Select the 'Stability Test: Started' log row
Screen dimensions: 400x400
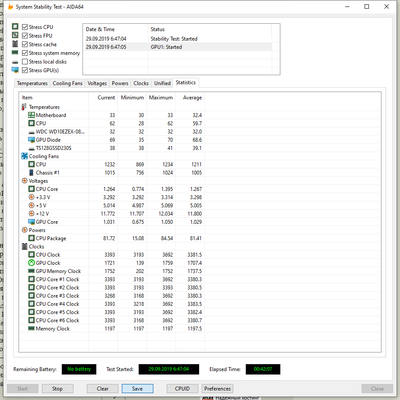click(x=177, y=39)
